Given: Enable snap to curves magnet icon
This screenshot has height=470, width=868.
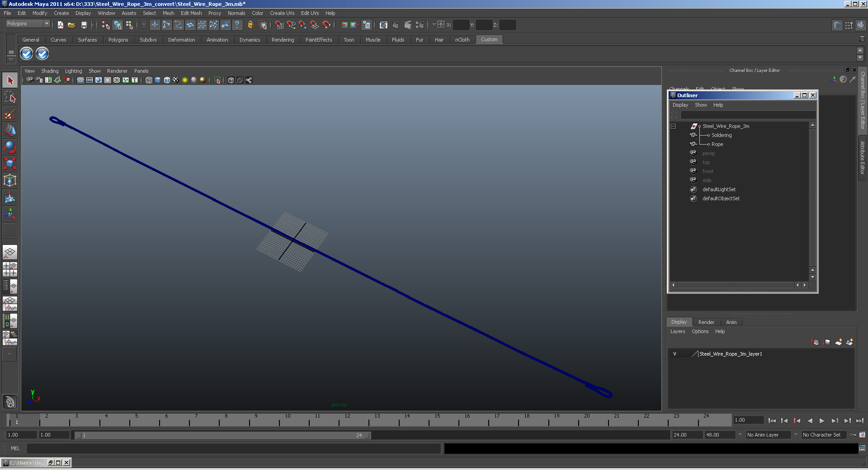Looking at the screenshot, I should pyautogui.click(x=291, y=25).
